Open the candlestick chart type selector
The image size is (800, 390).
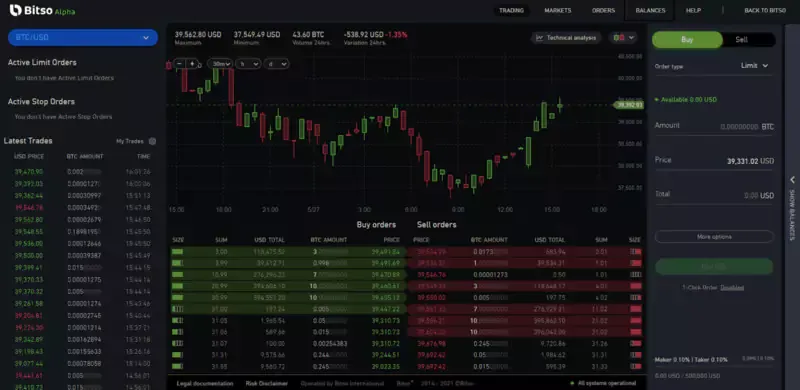[x=624, y=38]
